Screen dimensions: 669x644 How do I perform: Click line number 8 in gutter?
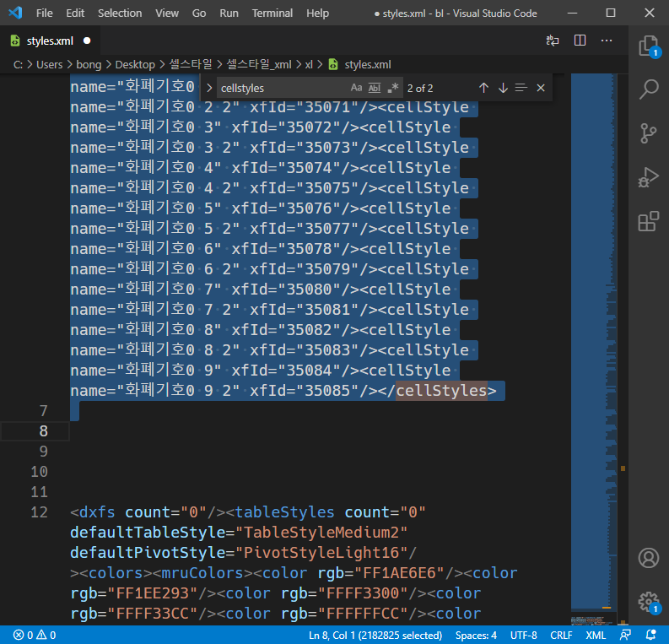tap(44, 431)
